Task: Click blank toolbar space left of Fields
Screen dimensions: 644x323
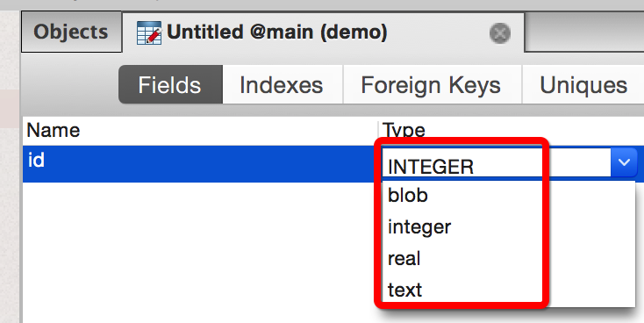Action: point(70,84)
